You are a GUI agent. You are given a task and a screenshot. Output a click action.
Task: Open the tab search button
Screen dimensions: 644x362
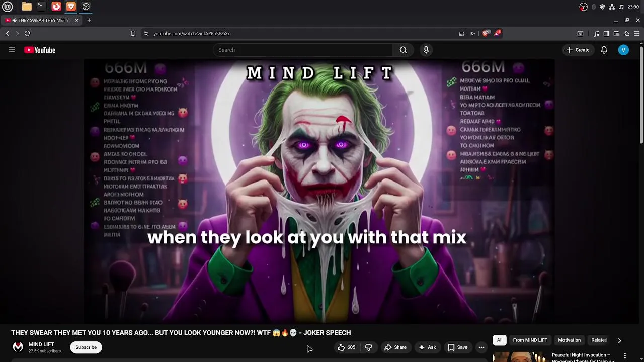coord(580,33)
